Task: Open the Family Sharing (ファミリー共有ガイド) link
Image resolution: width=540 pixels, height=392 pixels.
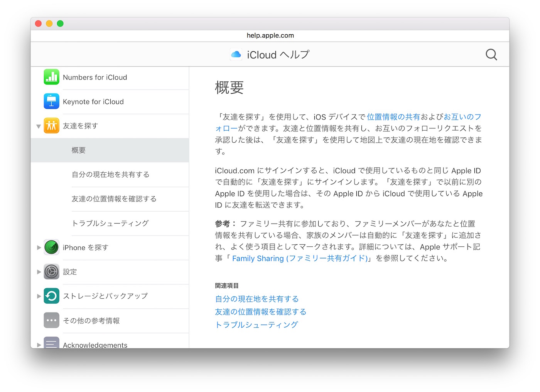Action: [300, 258]
